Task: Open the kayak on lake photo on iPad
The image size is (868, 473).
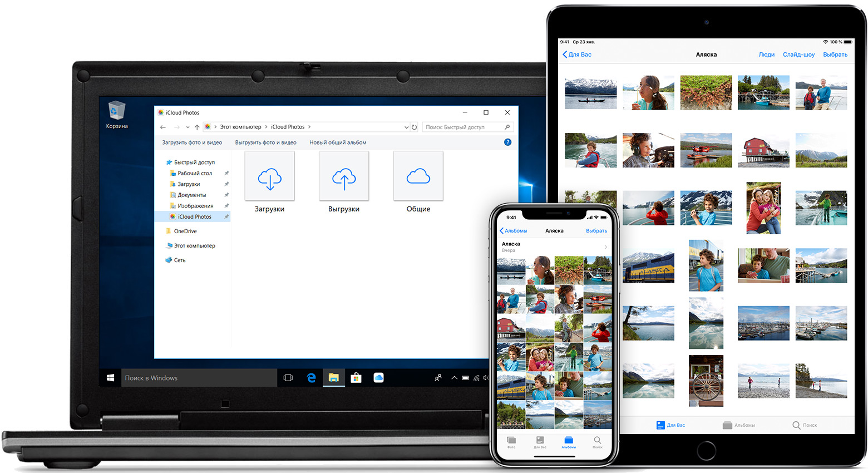Action: click(x=590, y=92)
